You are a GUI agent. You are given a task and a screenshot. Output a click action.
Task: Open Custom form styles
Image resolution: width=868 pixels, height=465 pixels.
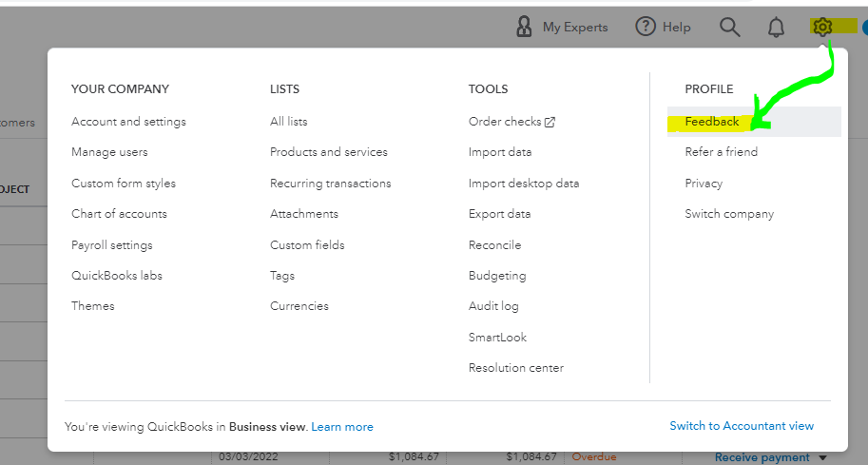[x=124, y=184]
